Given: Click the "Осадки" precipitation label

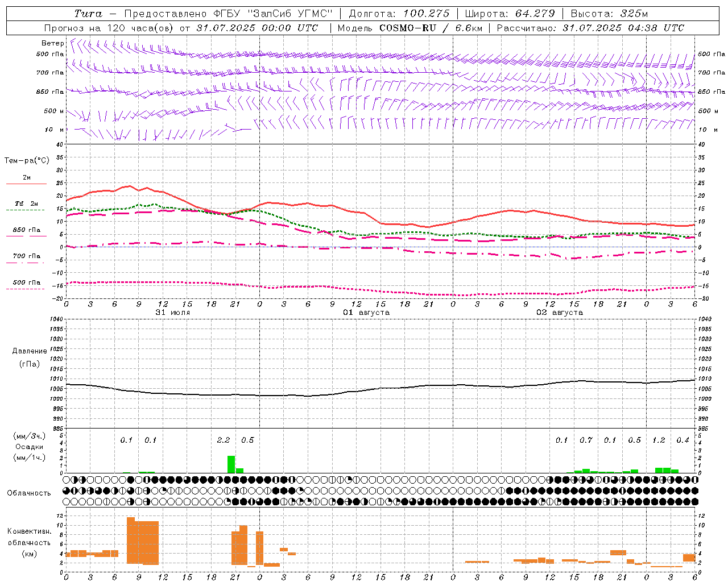Looking at the screenshot, I should (29, 447).
